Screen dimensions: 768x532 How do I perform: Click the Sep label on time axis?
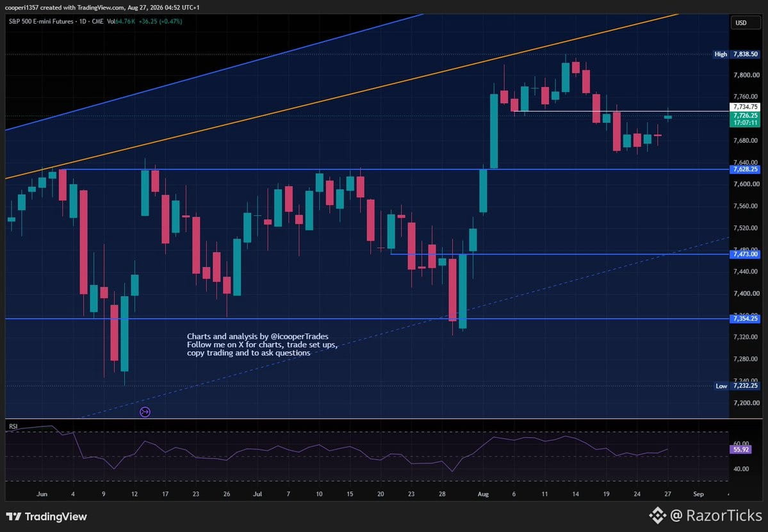pyautogui.click(x=698, y=494)
